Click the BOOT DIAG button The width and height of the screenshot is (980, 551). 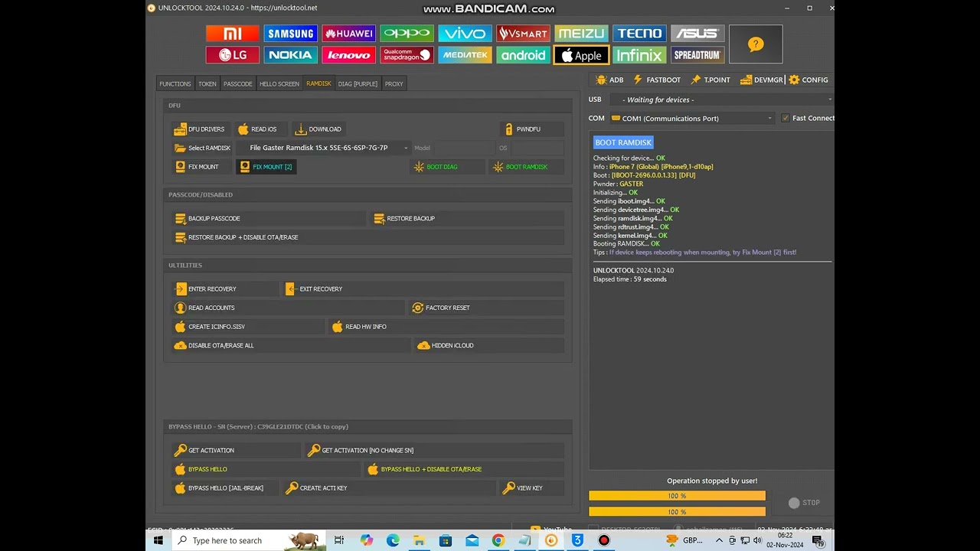[x=447, y=167]
